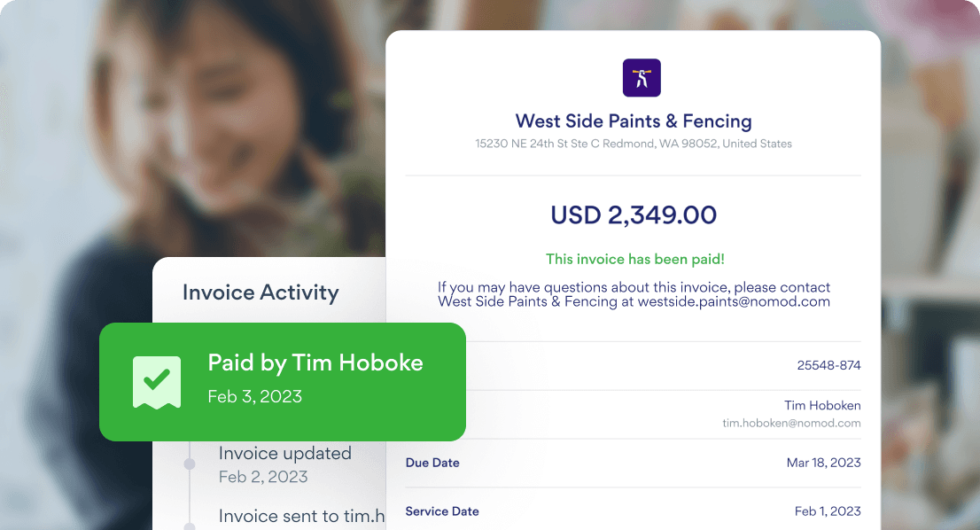Click invoice number 25548-874
Screen dimensions: 980x530
coord(828,365)
